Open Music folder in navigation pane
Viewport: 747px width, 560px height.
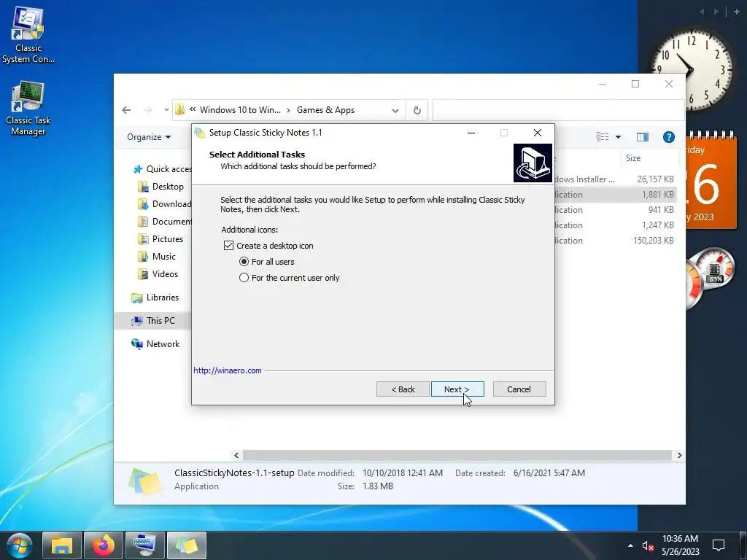pos(158,257)
